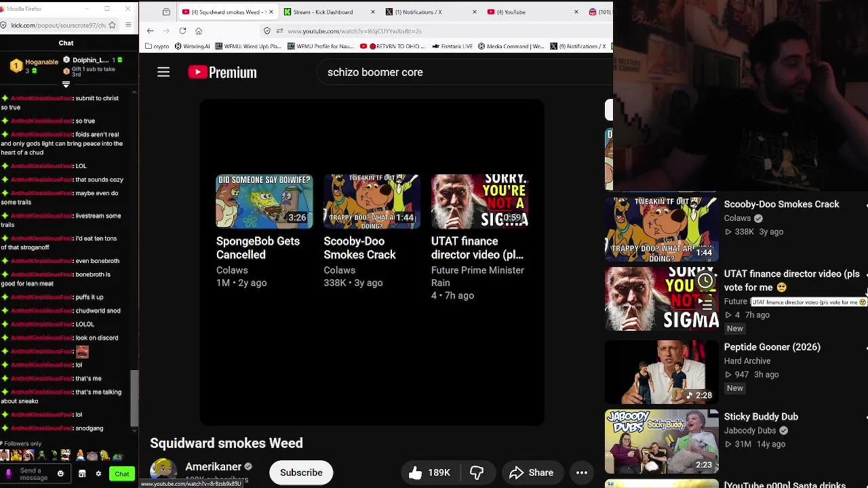
Task: Send message with green Chat button
Action: click(122, 474)
